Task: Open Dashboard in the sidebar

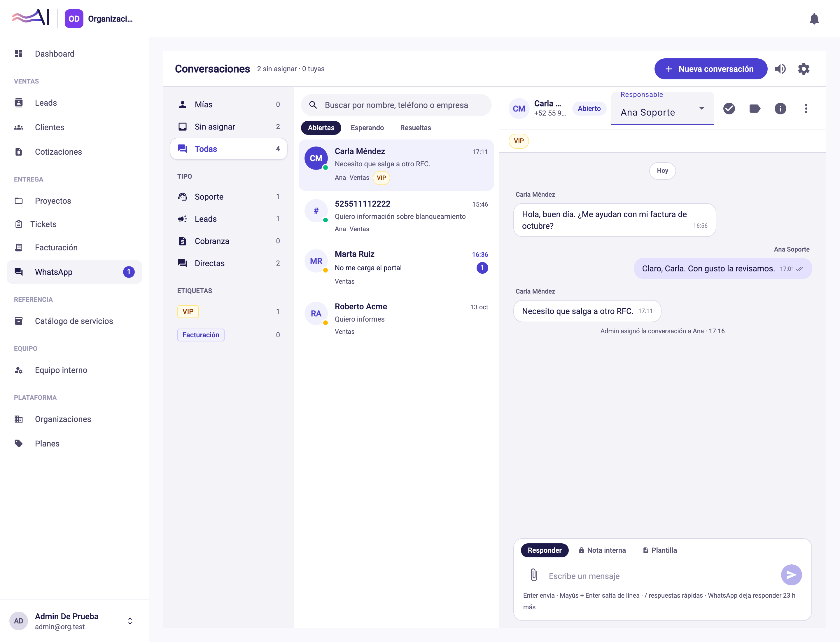Action: tap(74, 54)
